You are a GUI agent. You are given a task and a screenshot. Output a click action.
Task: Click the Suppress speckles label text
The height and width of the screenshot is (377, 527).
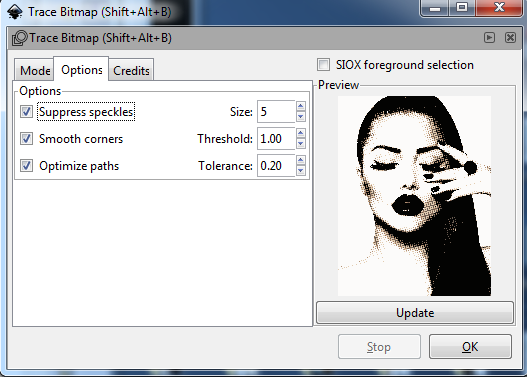[86, 112]
